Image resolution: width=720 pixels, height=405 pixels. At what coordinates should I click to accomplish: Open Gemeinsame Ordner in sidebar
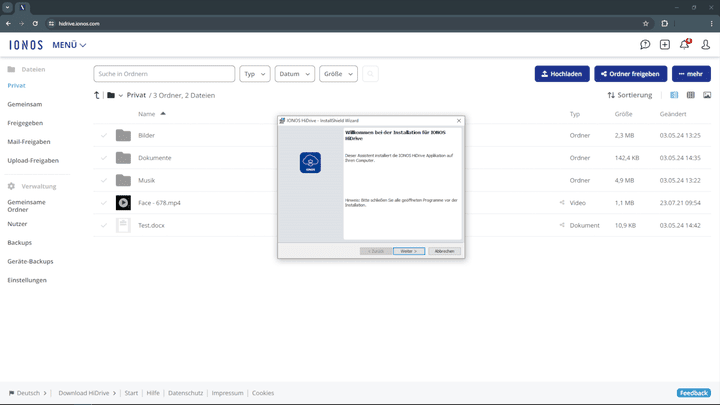coord(27,206)
